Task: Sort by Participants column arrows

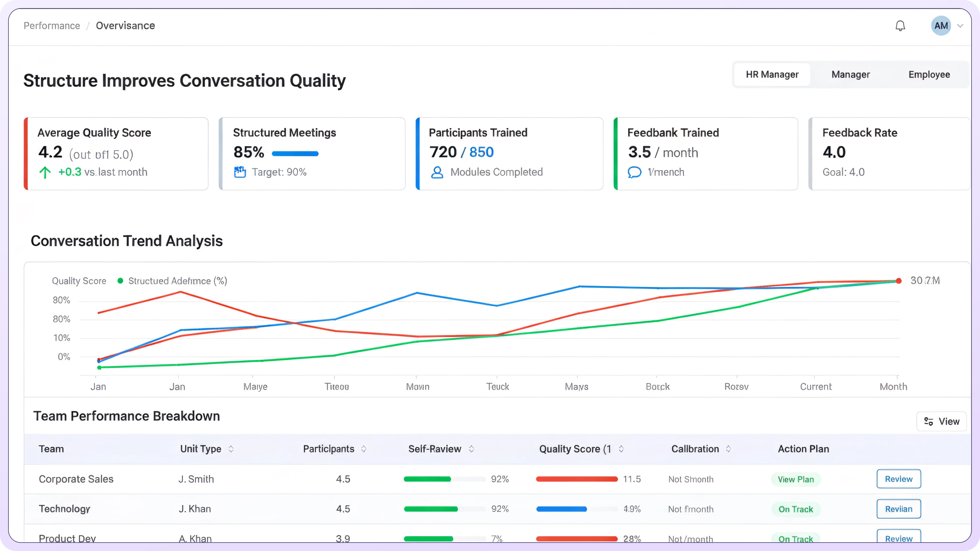Action: pyautogui.click(x=364, y=449)
